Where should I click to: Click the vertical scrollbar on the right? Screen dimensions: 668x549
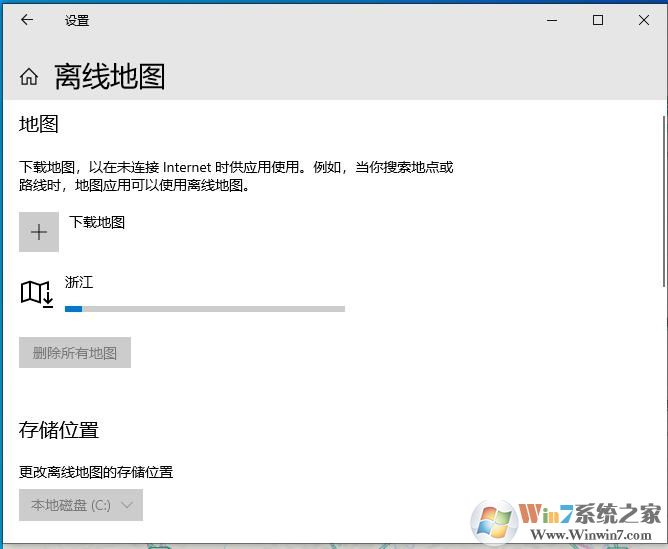(x=663, y=200)
